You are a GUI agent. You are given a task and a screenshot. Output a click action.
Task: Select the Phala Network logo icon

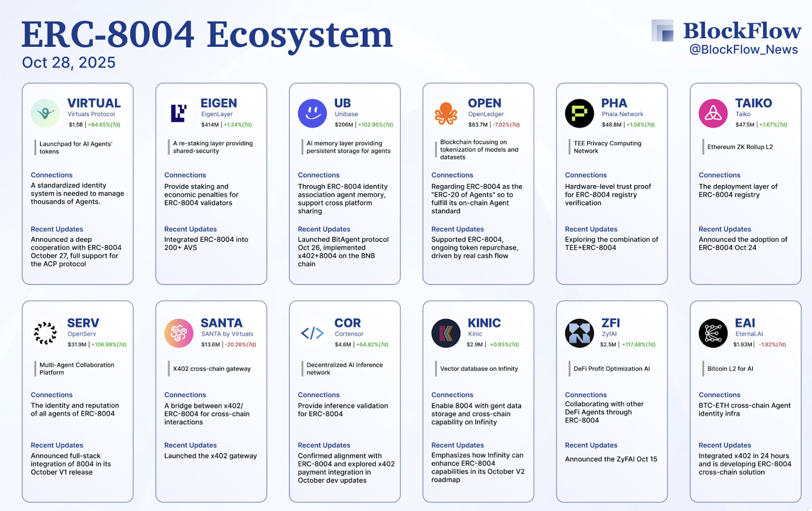[x=579, y=113]
